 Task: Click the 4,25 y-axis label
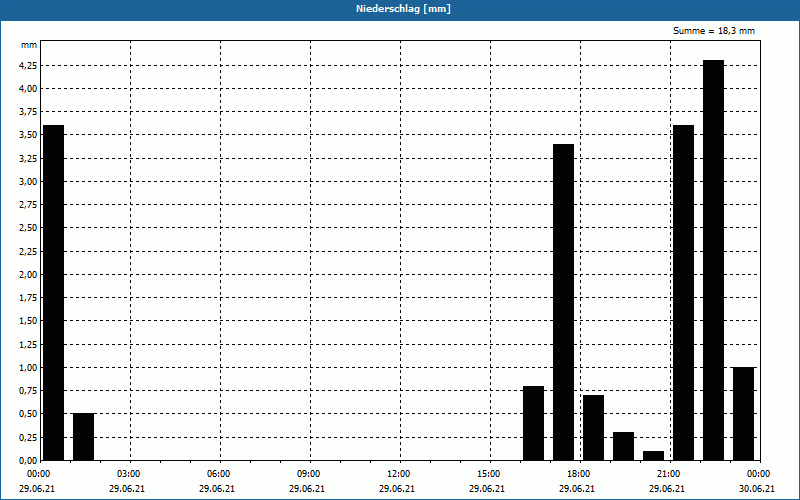tap(28, 66)
